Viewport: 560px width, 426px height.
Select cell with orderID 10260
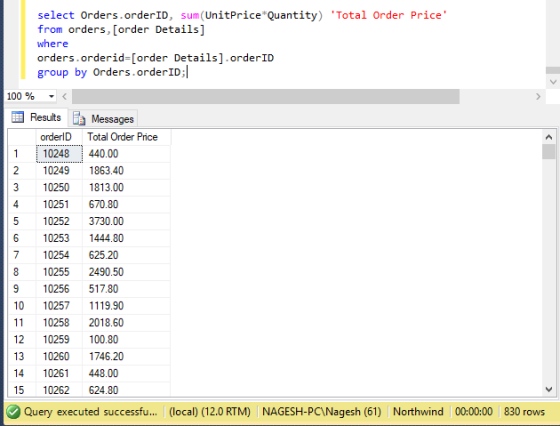(59, 356)
